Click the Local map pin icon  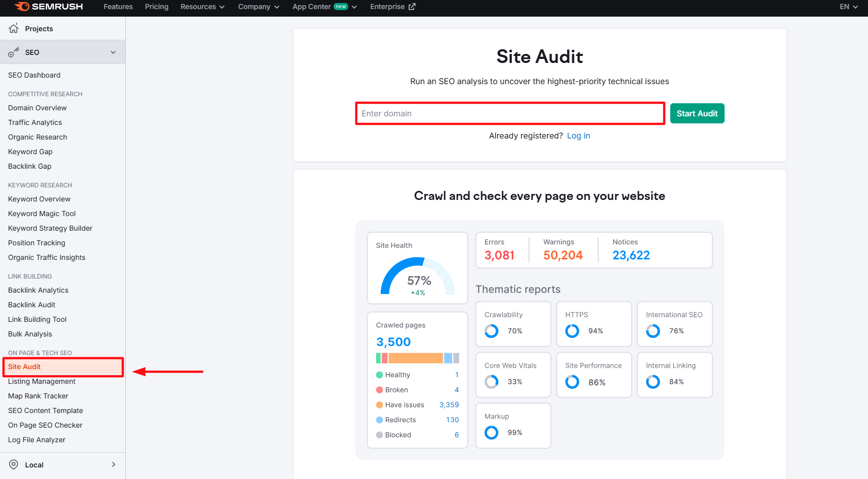(14, 464)
